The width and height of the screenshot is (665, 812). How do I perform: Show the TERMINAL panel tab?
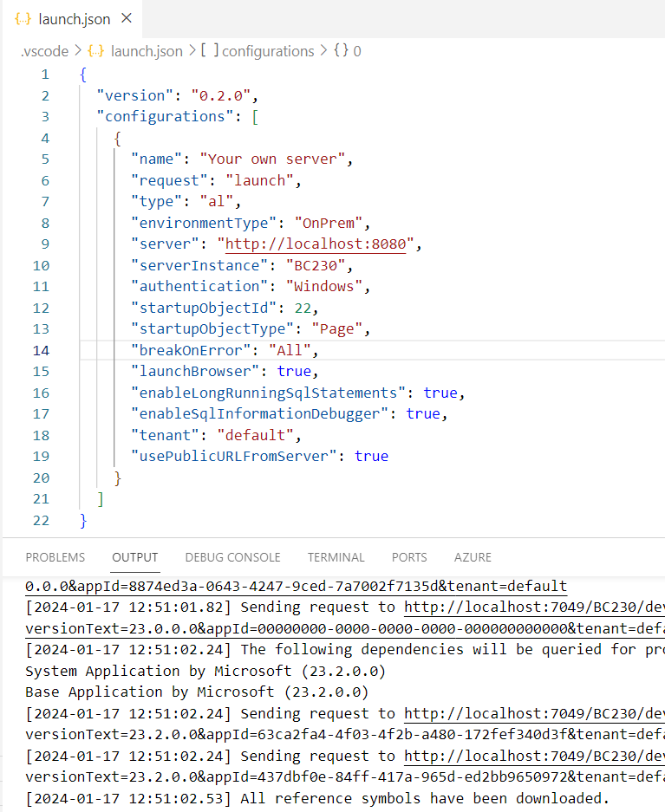pyautogui.click(x=336, y=557)
